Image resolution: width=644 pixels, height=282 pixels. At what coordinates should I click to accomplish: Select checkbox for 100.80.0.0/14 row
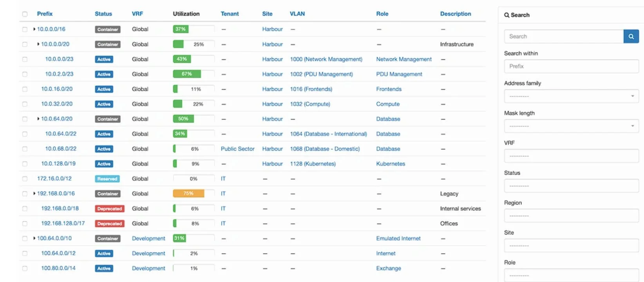coord(25,269)
